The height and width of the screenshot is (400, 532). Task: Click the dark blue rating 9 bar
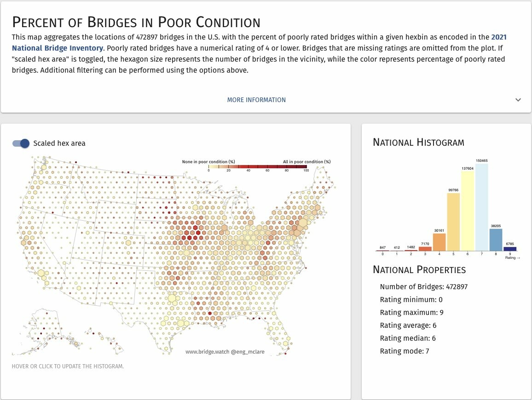510,249
